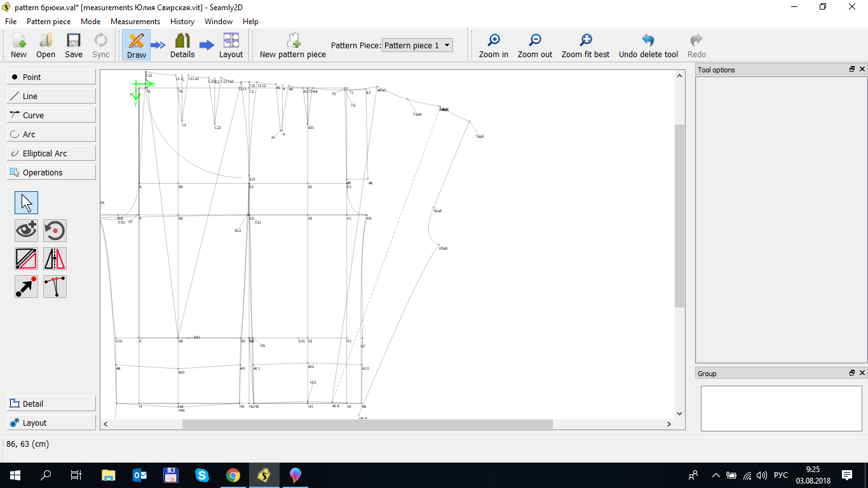Screen dimensions: 868x488
Task: Open the History menu
Action: [x=182, y=21]
